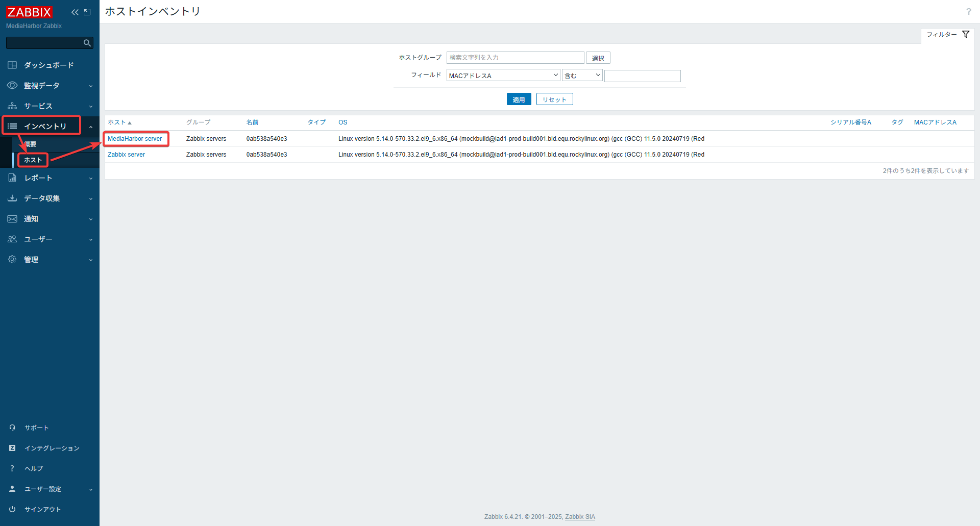Open the help question mark icon at top right

pos(968,12)
